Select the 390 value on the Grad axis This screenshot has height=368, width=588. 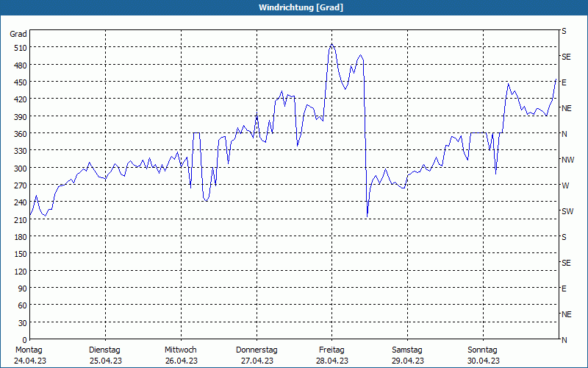[x=21, y=117]
